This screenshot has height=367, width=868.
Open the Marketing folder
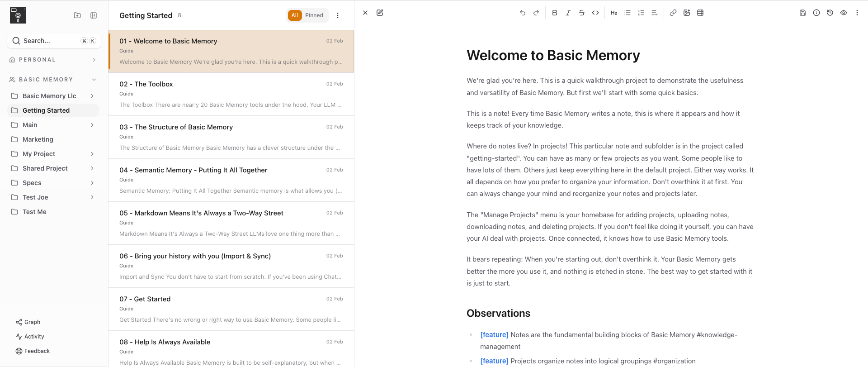click(x=53, y=139)
